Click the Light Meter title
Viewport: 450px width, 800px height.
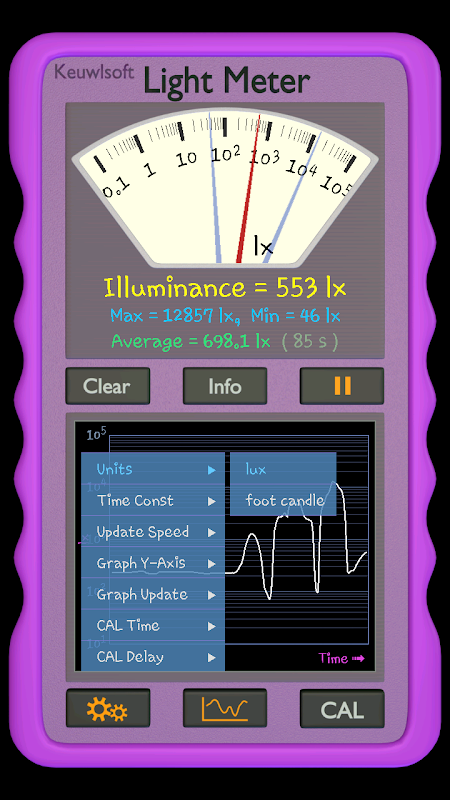(227, 81)
